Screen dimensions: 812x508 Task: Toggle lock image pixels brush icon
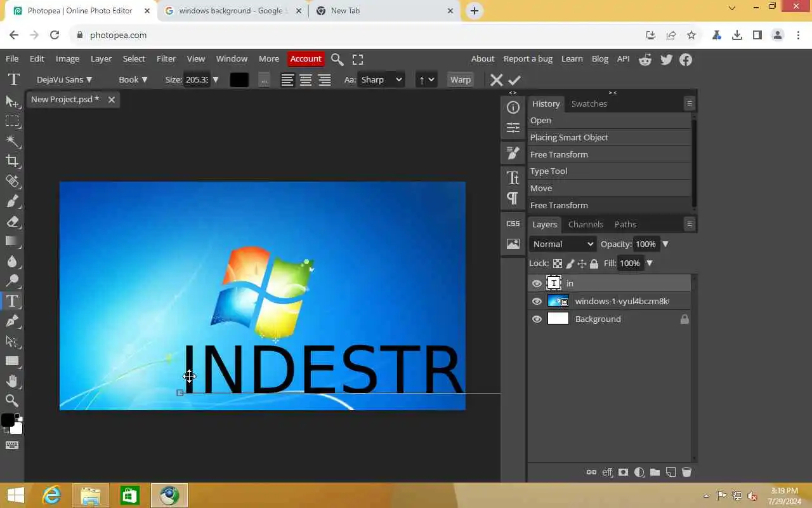coord(570,264)
